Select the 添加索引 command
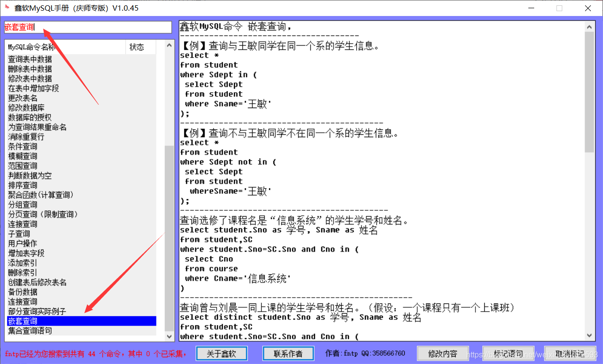This screenshot has height=364, width=603. pyautogui.click(x=81, y=263)
